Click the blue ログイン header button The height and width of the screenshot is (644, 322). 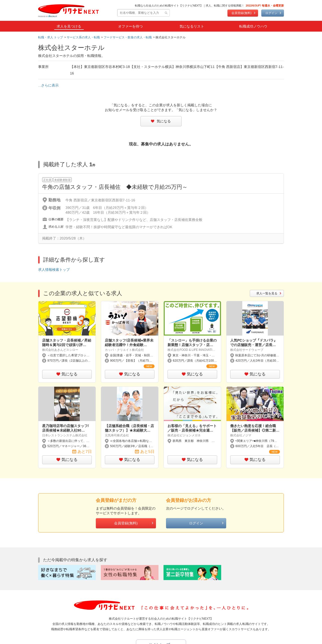273,13
